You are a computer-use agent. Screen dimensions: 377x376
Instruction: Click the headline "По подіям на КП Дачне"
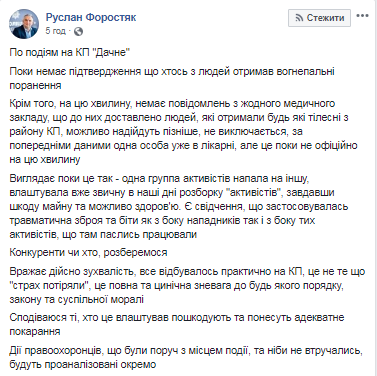(x=69, y=52)
